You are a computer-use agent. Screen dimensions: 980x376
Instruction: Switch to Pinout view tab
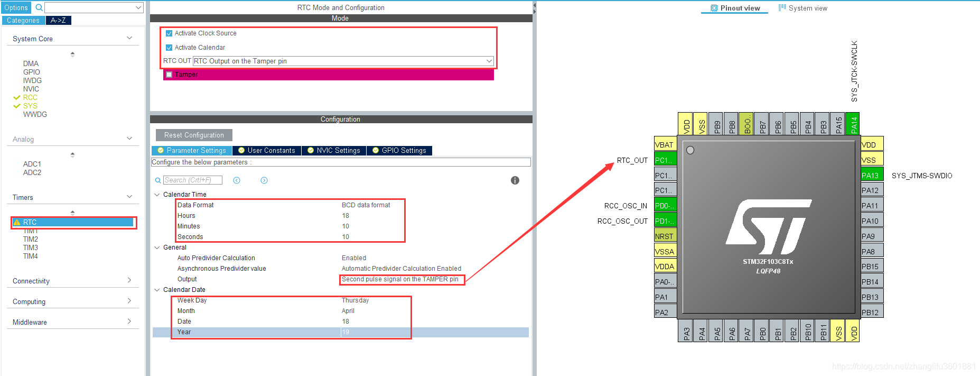[x=735, y=8]
